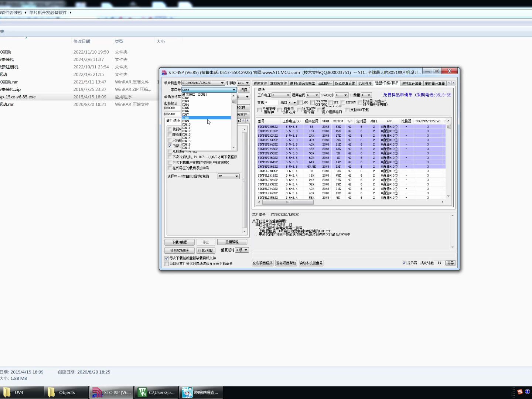
Task: Open the Bilibili live taskbar application
Action: click(x=201, y=392)
